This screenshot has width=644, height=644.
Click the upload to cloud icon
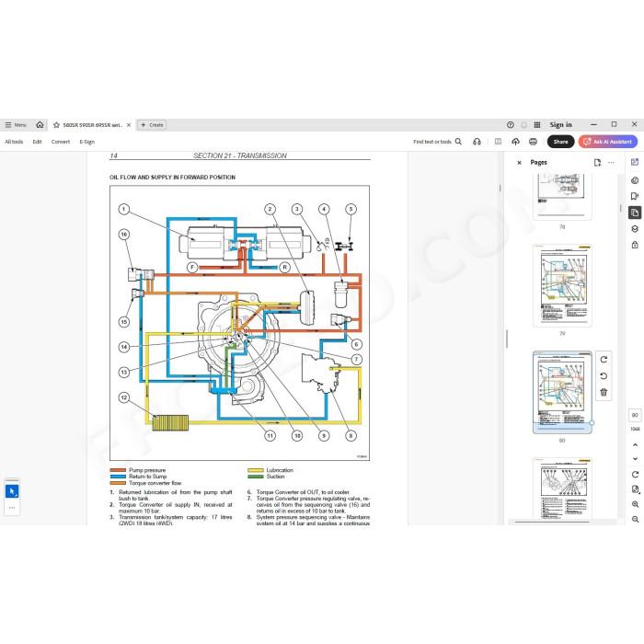[x=515, y=142]
